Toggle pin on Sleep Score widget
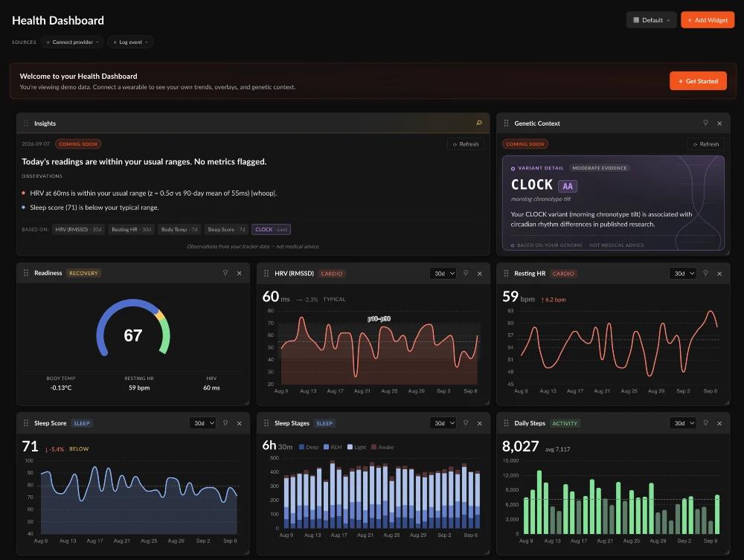This screenshot has height=560, width=744. [x=225, y=423]
